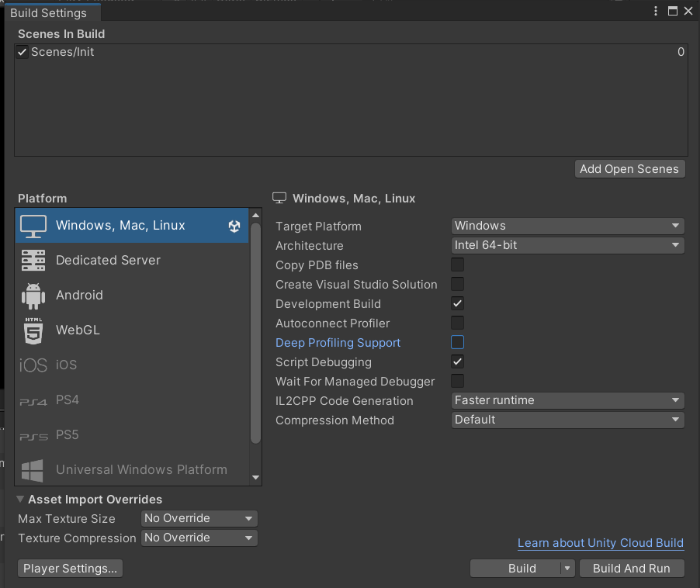
Task: Open the Compression Method dropdown
Action: [567, 420]
